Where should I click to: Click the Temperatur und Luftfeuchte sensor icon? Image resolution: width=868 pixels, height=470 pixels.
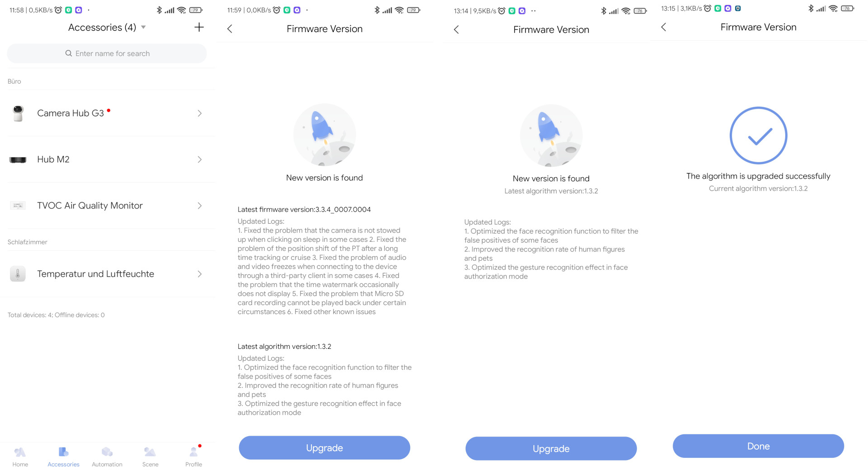click(x=18, y=274)
